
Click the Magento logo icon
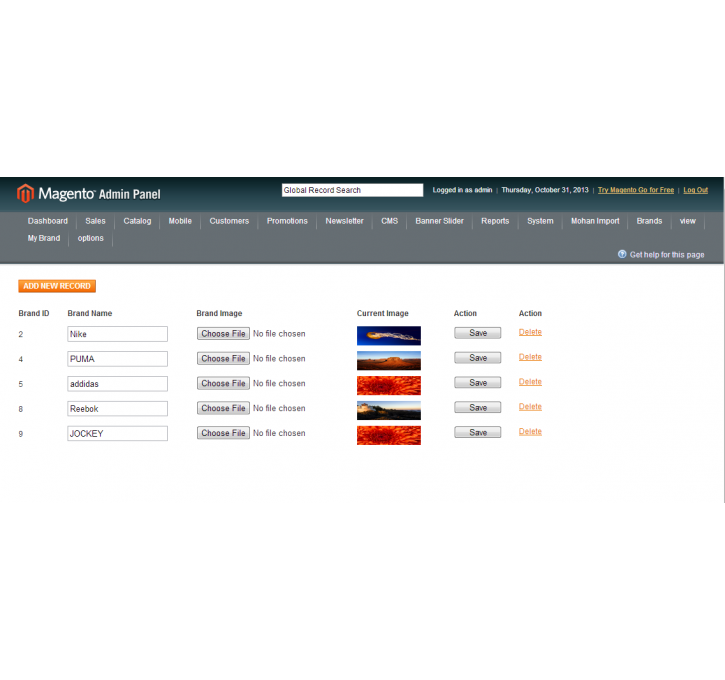point(25,193)
